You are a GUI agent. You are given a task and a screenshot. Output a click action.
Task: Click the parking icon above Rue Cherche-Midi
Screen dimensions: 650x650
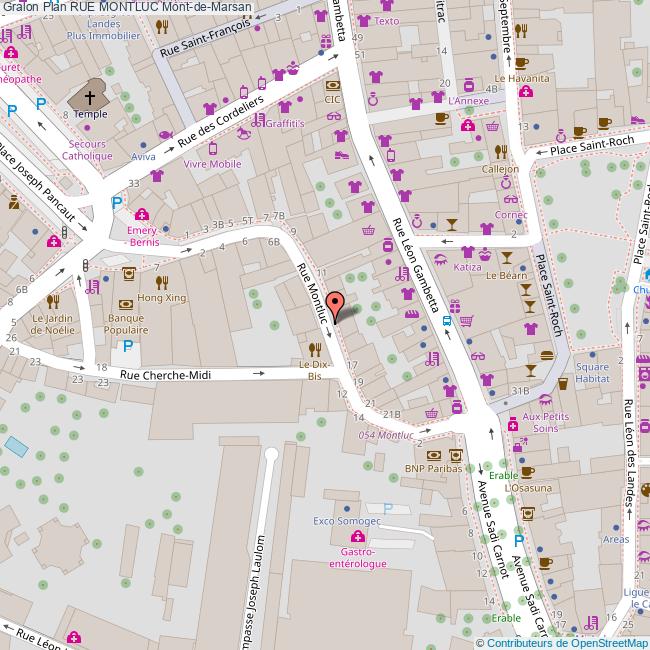click(127, 347)
